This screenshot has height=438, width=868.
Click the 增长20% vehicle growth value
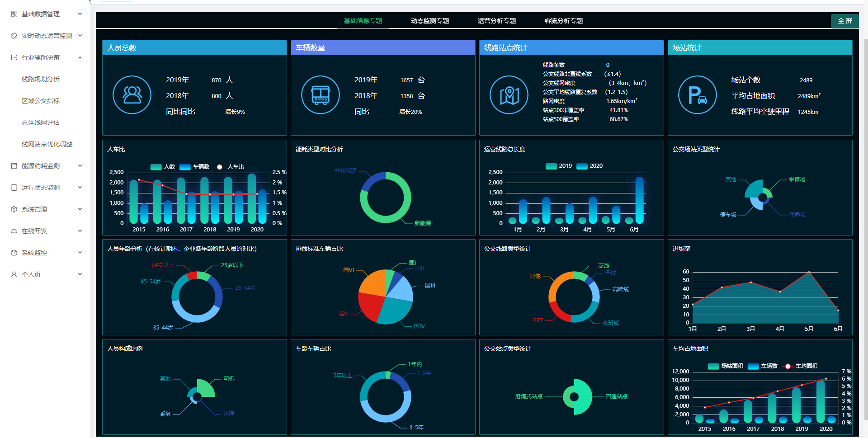410,112
